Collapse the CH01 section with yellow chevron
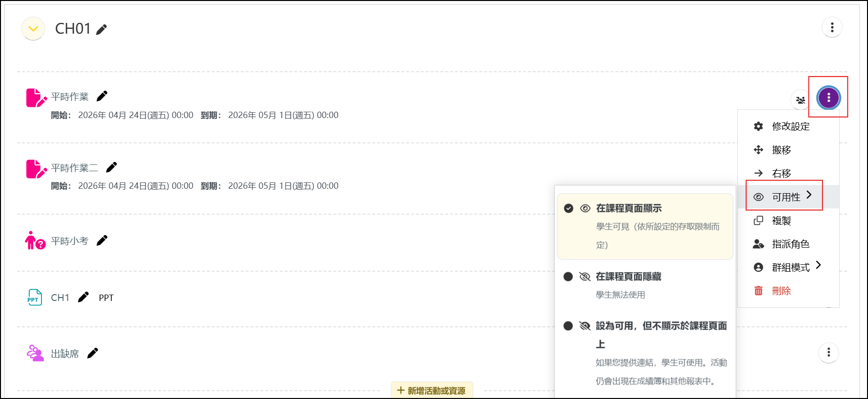Image resolution: width=868 pixels, height=399 pixels. coord(33,29)
